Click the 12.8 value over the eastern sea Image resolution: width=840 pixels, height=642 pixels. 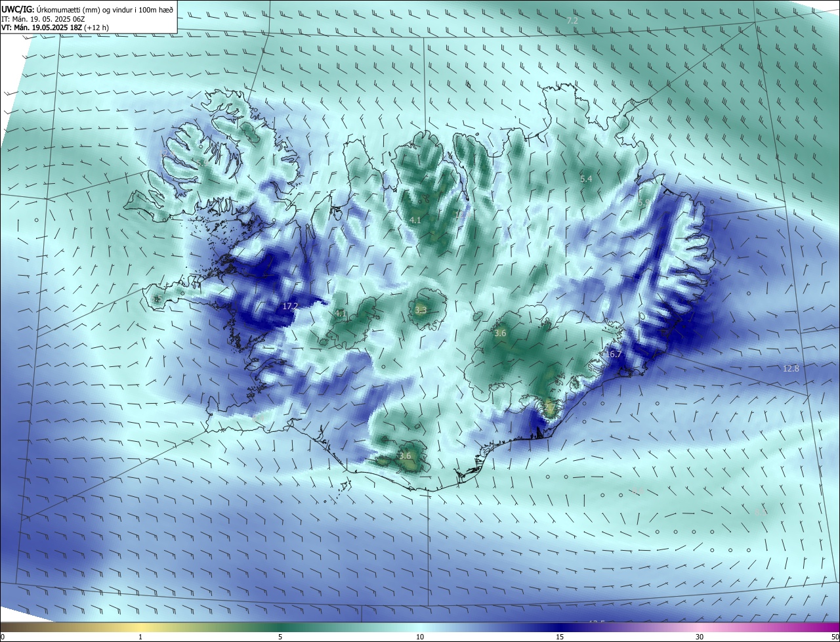pos(791,369)
